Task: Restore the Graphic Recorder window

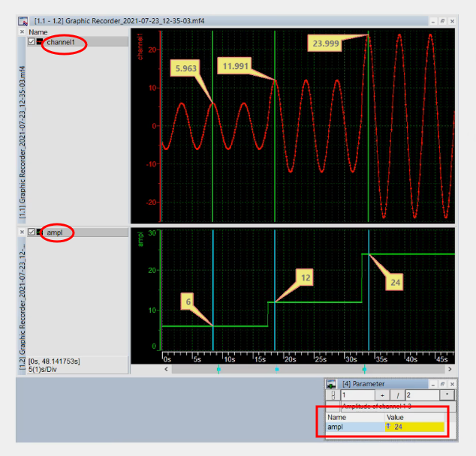Action: pyautogui.click(x=442, y=21)
